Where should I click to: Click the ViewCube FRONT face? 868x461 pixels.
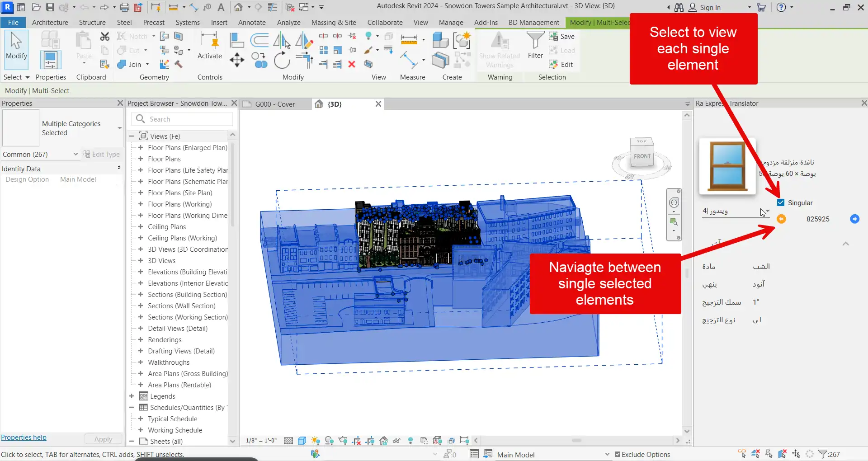tap(642, 156)
